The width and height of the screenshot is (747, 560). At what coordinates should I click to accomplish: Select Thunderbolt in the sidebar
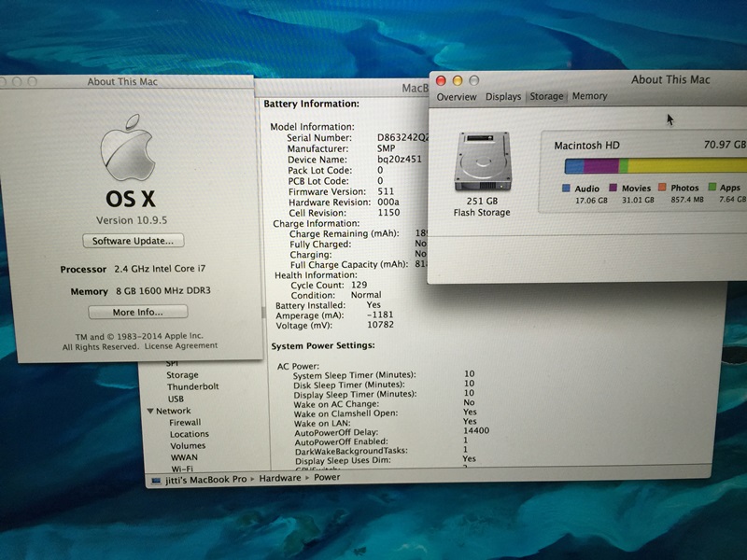point(192,386)
